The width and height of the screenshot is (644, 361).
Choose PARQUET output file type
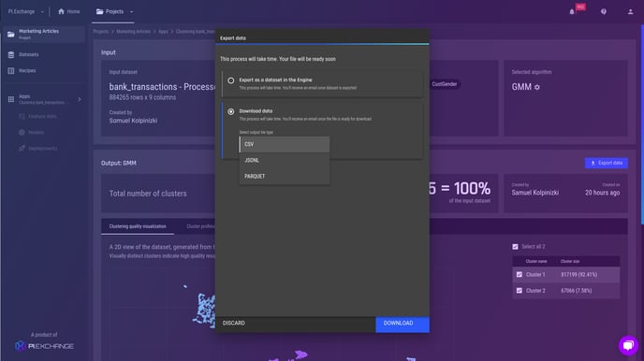coord(285,177)
